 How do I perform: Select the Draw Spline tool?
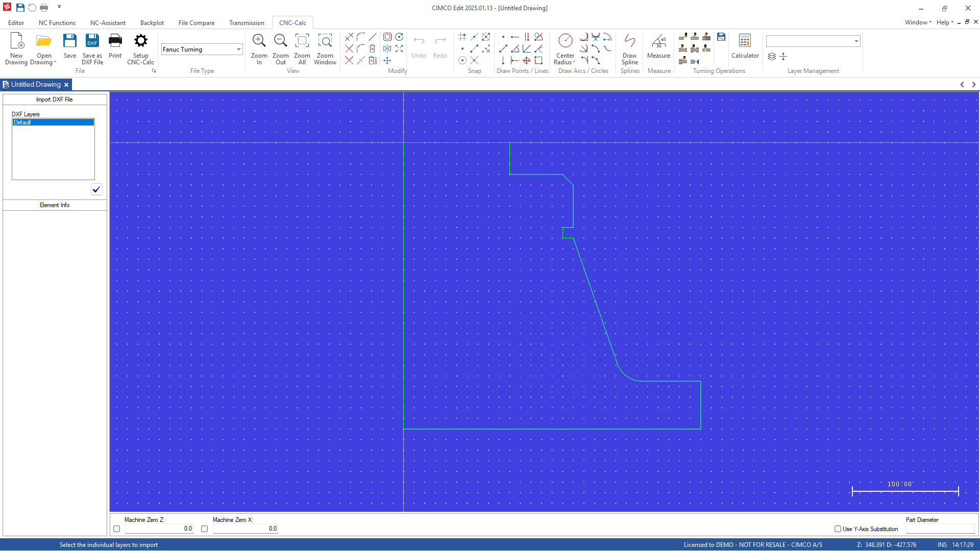[x=629, y=48]
